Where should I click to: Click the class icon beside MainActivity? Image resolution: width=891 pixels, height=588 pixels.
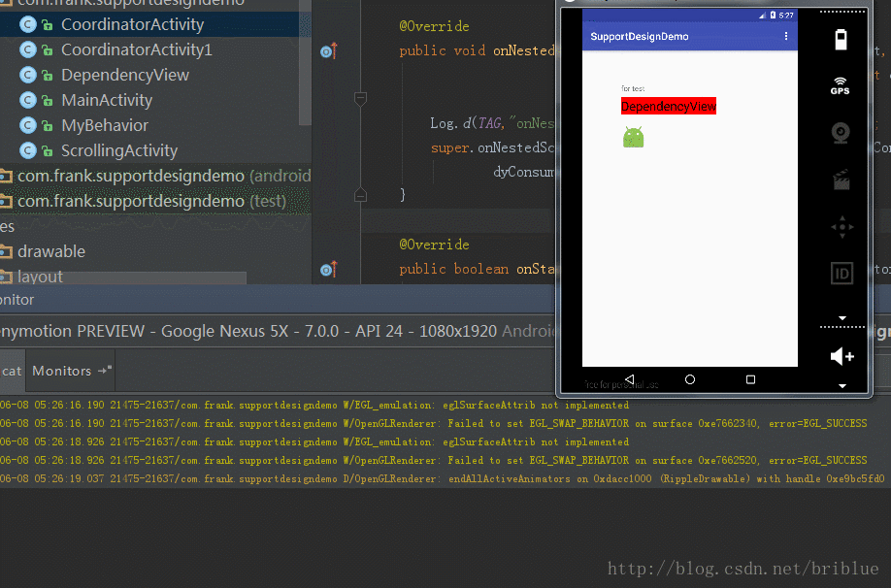[x=28, y=101]
